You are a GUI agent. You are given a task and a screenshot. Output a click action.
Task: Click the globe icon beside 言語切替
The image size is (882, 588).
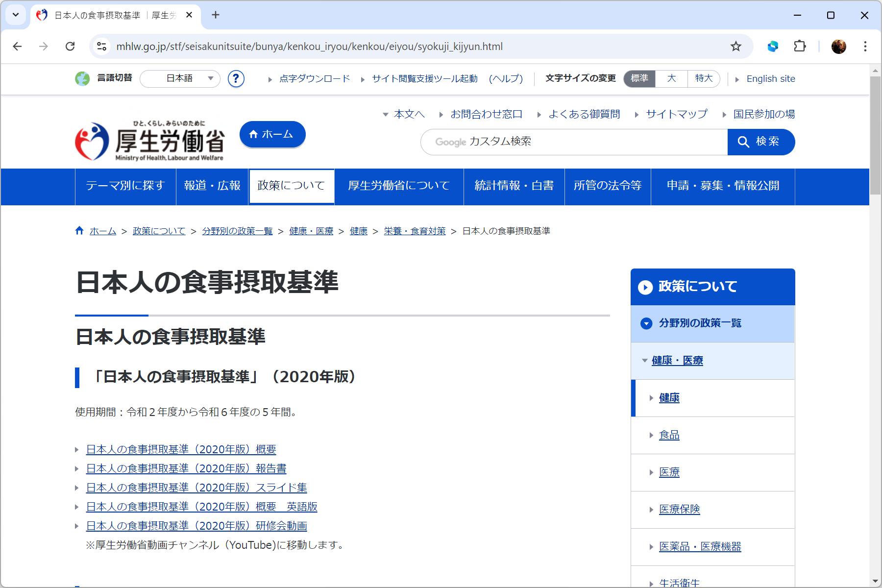[82, 78]
